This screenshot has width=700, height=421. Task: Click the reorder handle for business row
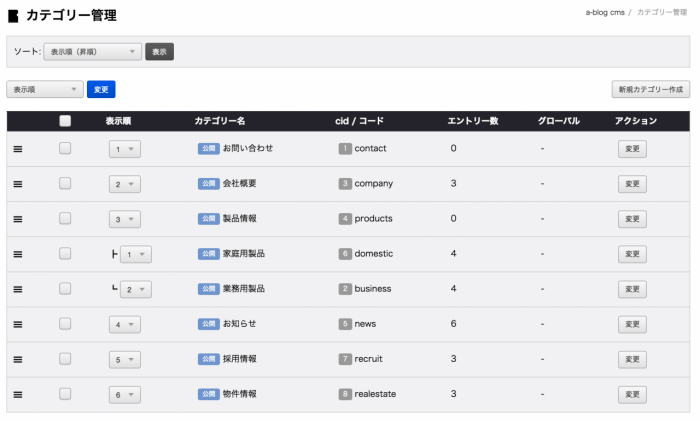point(18,289)
